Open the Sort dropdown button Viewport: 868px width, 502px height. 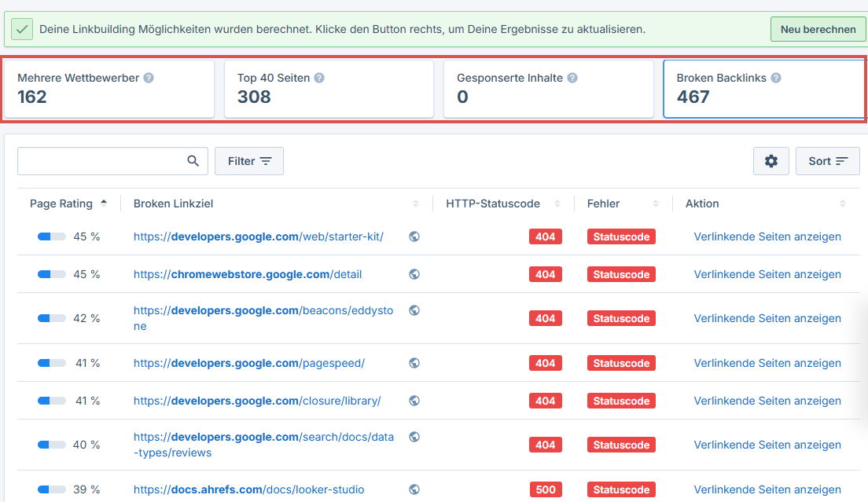click(x=828, y=161)
